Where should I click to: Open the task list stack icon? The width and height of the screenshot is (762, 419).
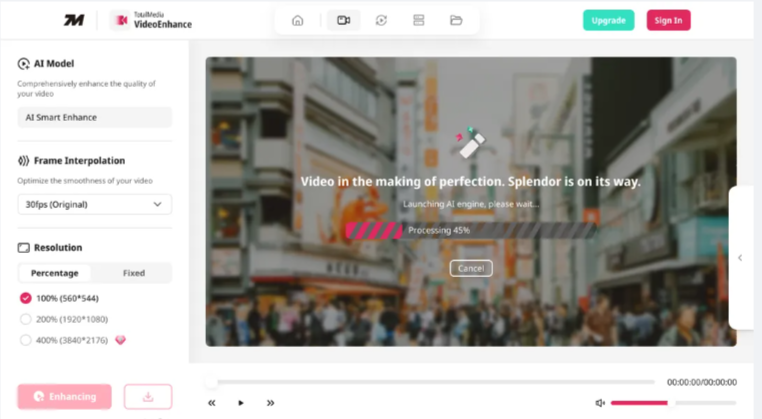pyautogui.click(x=418, y=20)
